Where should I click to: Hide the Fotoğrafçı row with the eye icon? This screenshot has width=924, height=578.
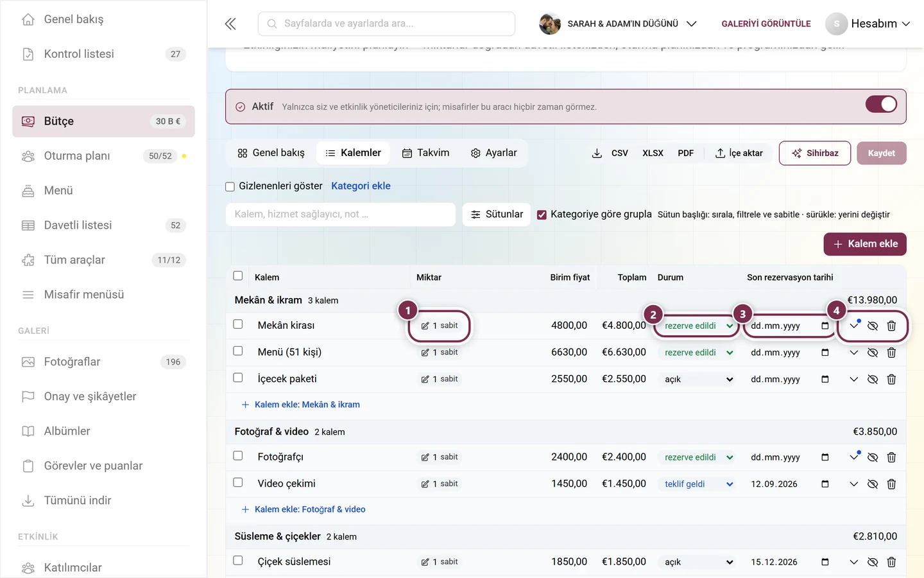873,457
